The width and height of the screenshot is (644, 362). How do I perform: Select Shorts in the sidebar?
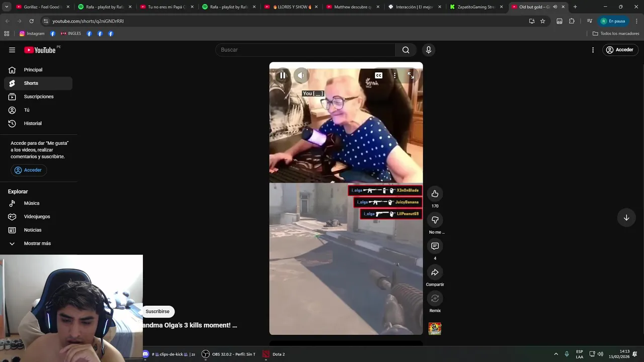(38, 83)
